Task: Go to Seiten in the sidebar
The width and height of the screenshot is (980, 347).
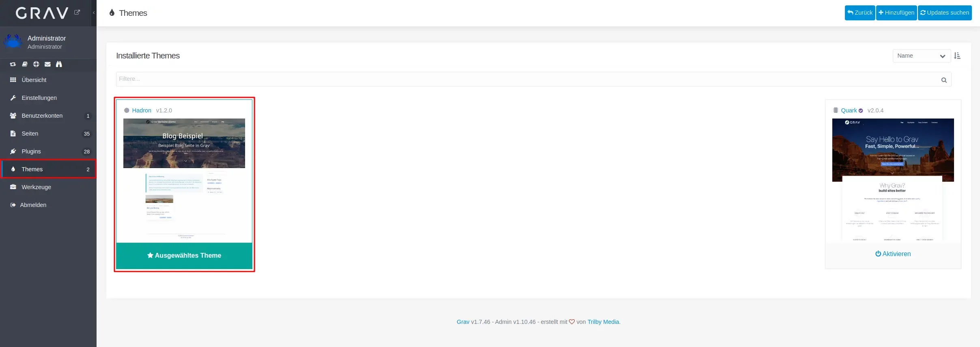Action: pos(30,134)
